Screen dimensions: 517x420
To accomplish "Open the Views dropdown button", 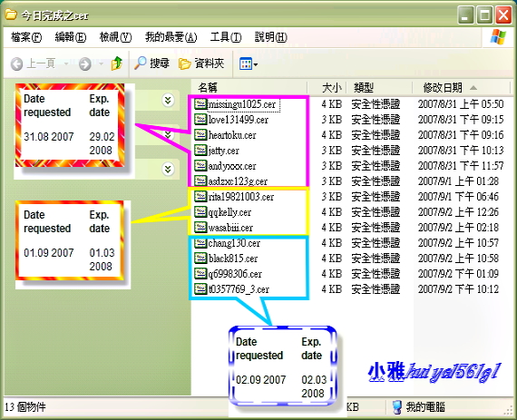I will tap(248, 63).
